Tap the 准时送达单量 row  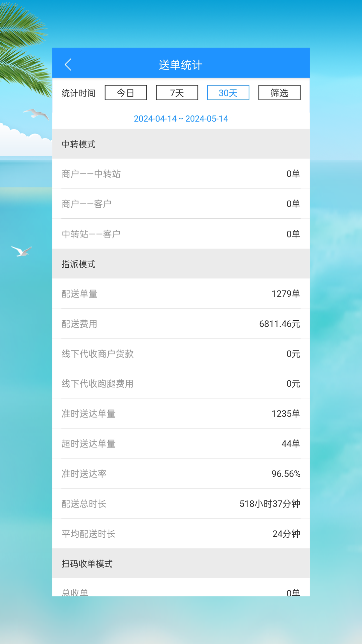181,414
